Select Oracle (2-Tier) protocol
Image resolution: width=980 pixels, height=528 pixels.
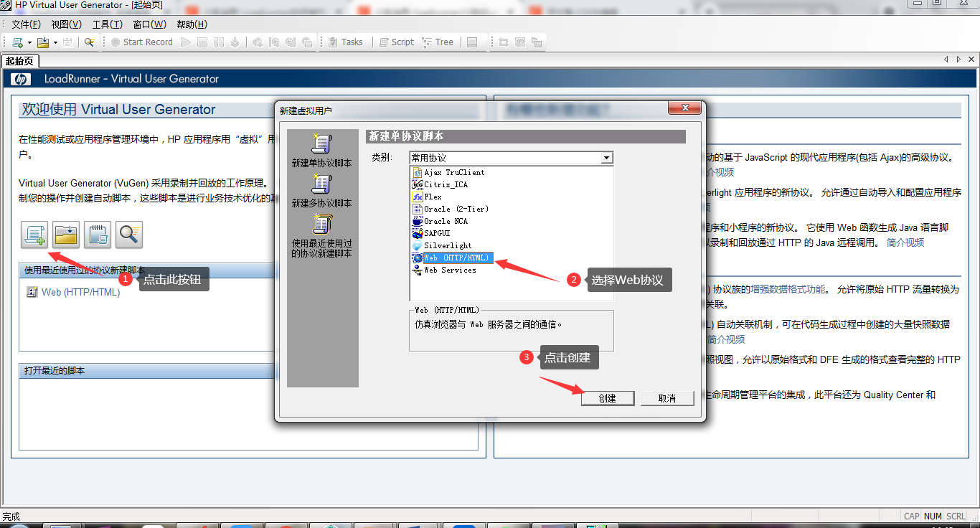451,209
